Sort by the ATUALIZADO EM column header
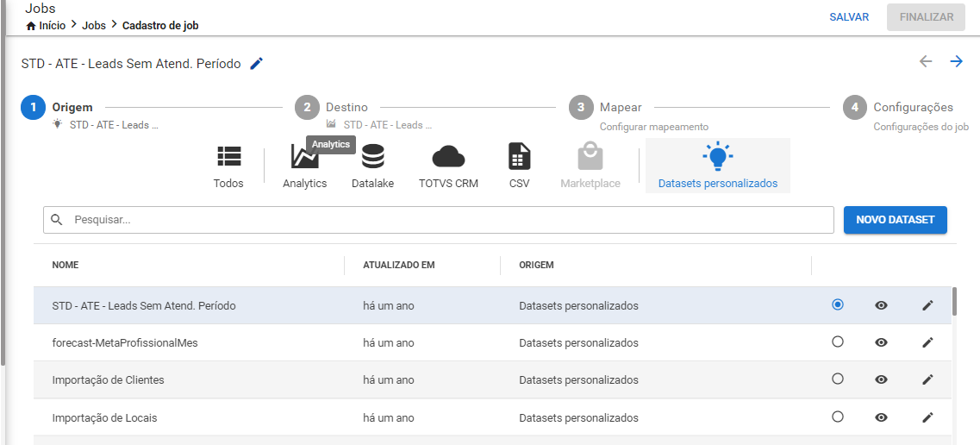The width and height of the screenshot is (980, 445). point(399,265)
